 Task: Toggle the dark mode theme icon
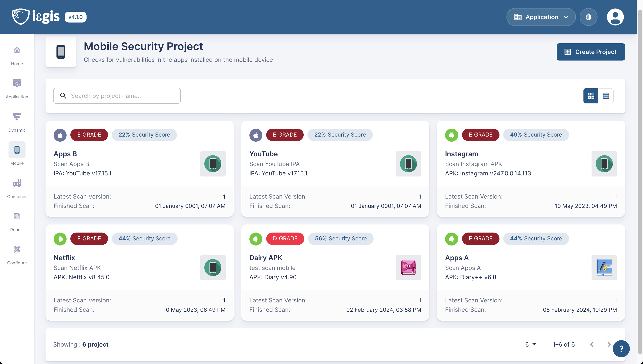coord(588,17)
